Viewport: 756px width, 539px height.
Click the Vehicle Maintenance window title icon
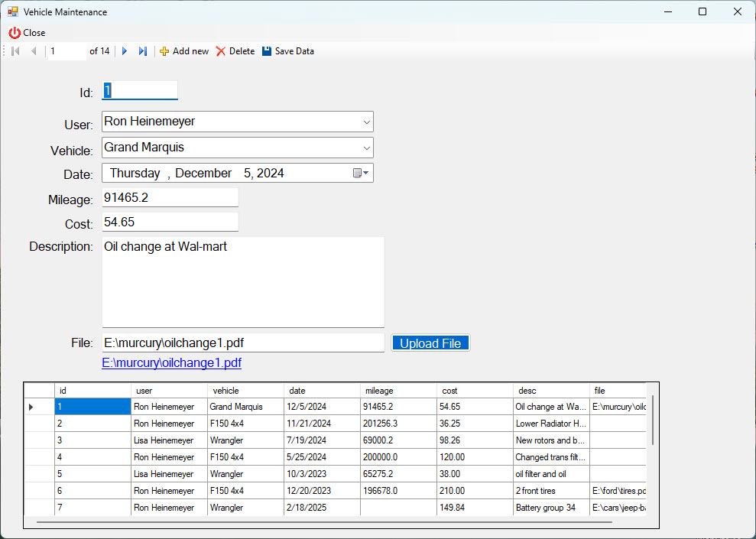pos(13,12)
